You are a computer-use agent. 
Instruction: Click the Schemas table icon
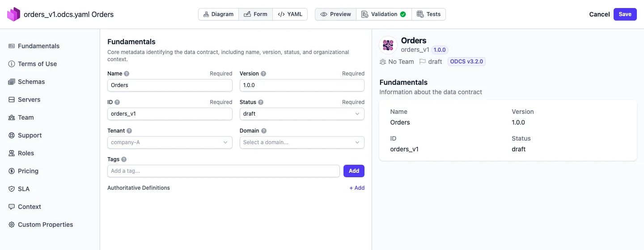(12, 82)
